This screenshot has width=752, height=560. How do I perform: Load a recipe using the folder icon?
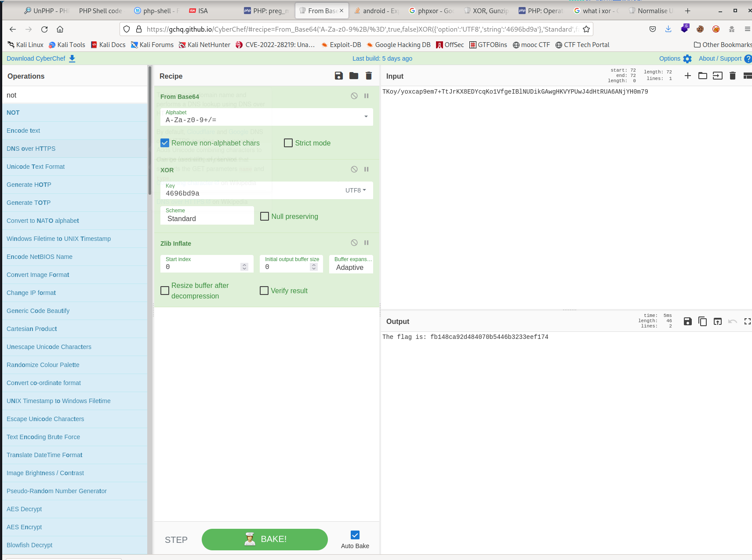click(353, 76)
